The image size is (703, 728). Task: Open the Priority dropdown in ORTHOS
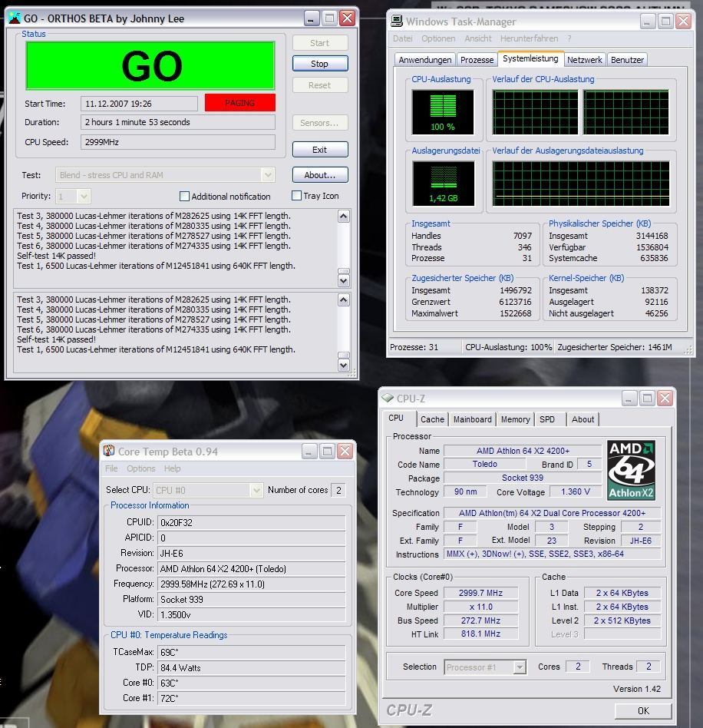84,197
